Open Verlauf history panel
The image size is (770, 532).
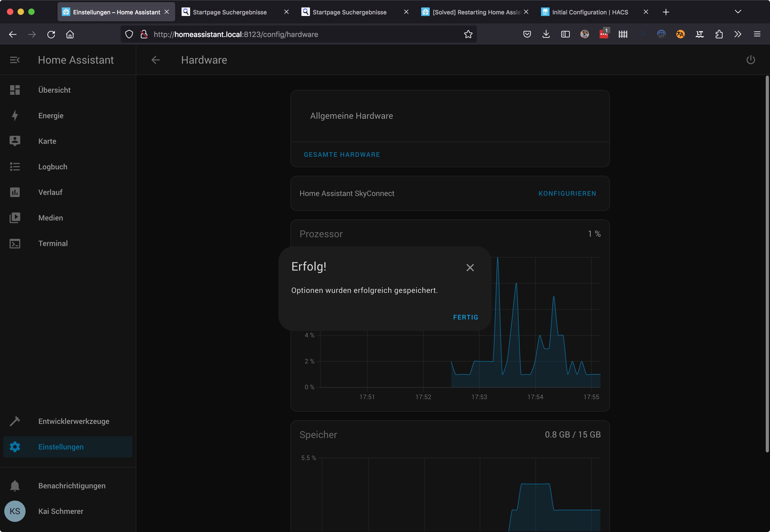(50, 192)
